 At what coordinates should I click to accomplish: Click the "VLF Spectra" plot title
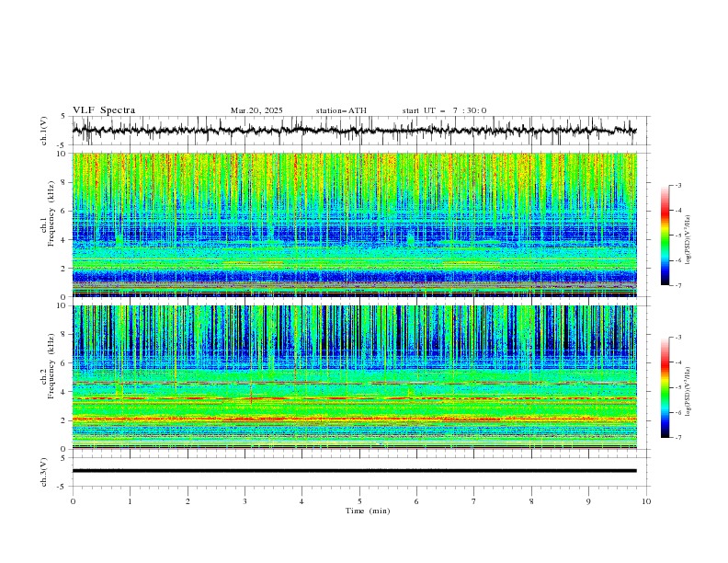click(104, 110)
